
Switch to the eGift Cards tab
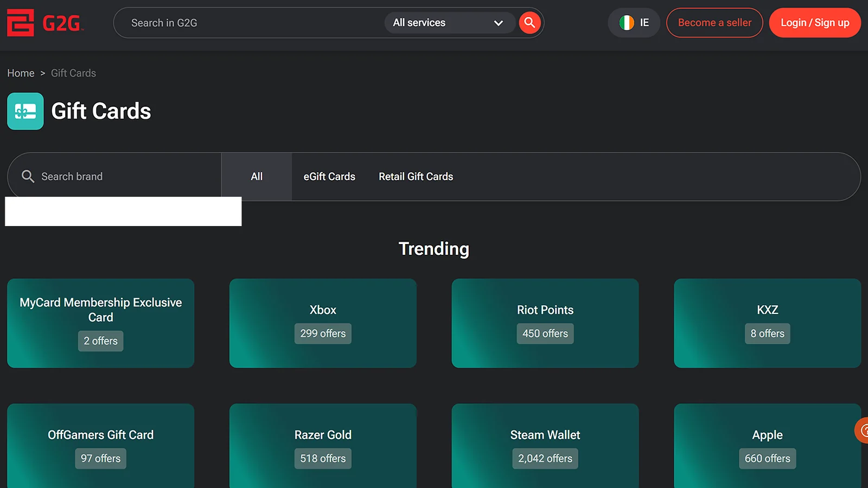329,177
